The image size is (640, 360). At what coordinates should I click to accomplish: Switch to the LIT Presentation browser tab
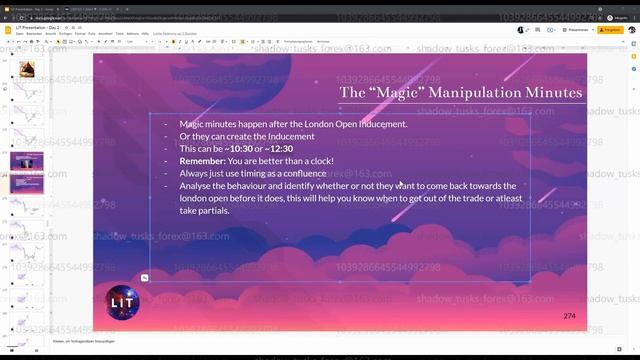point(32,9)
